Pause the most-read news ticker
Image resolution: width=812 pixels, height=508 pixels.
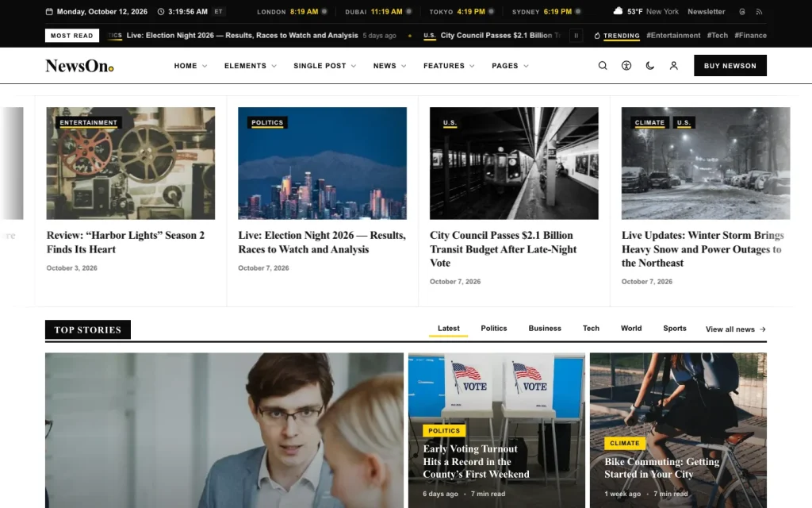[x=576, y=35]
